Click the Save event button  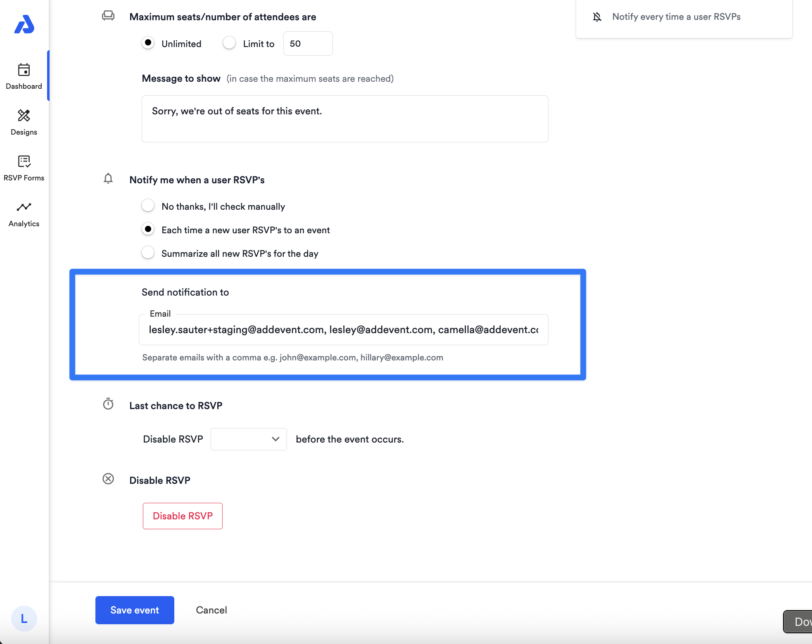click(x=135, y=610)
